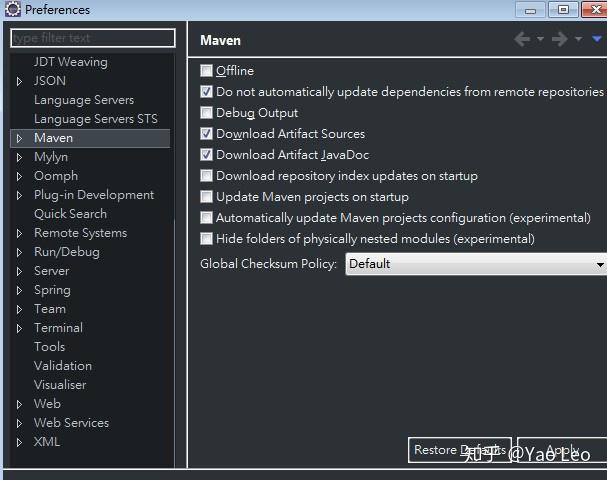The image size is (607, 480).
Task: Toggle the Debug Output checkbox
Action: tap(206, 113)
